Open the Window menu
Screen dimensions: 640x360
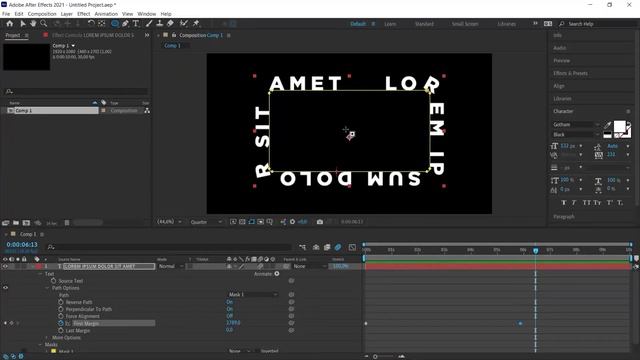click(x=147, y=14)
